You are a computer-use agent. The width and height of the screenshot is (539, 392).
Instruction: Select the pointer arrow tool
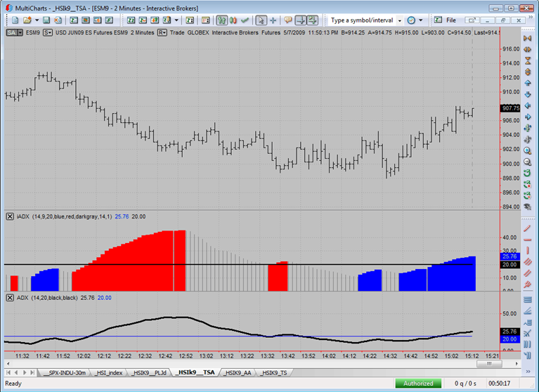pos(261,20)
